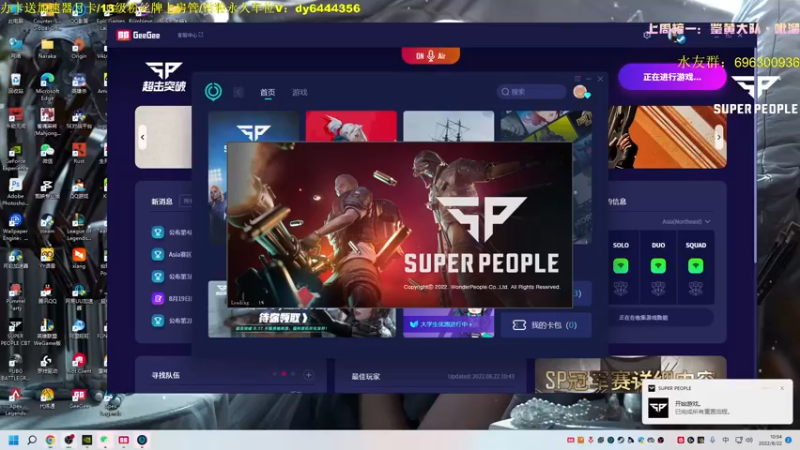The image size is (800, 450).
Task: Open Naraka desktop shortcut
Action: coord(47,49)
